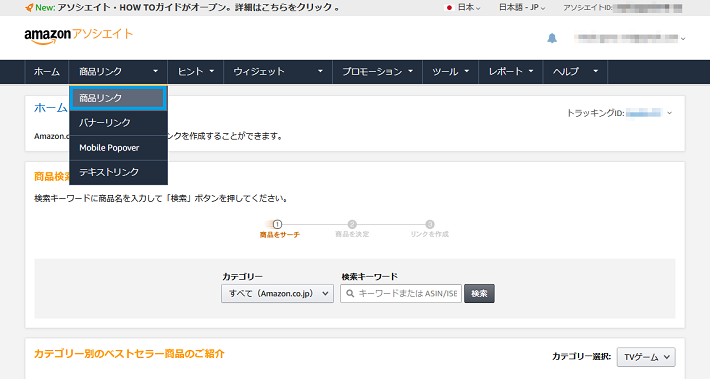Open the 商品リンク navigation menu

(x=118, y=72)
